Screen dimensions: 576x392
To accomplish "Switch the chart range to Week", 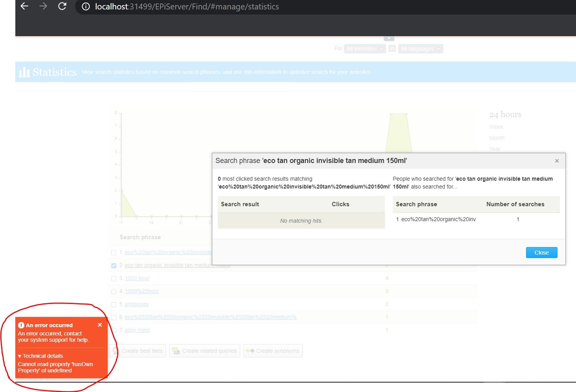I will click(496, 127).
